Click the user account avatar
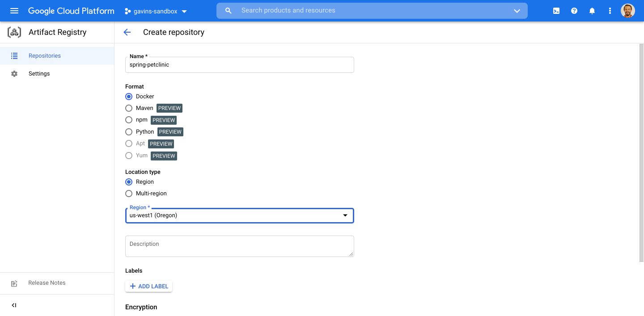The width and height of the screenshot is (644, 316). pos(628,11)
